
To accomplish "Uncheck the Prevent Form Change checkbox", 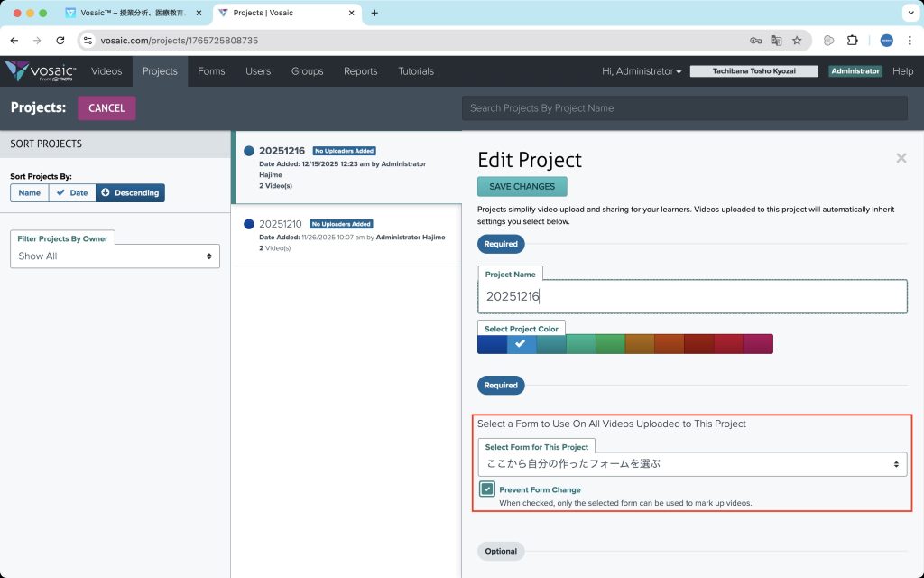I will click(x=487, y=489).
